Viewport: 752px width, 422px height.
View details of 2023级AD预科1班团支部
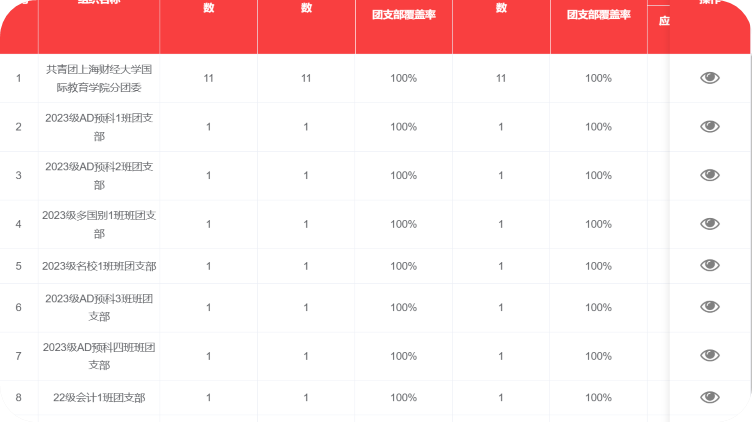pos(710,126)
